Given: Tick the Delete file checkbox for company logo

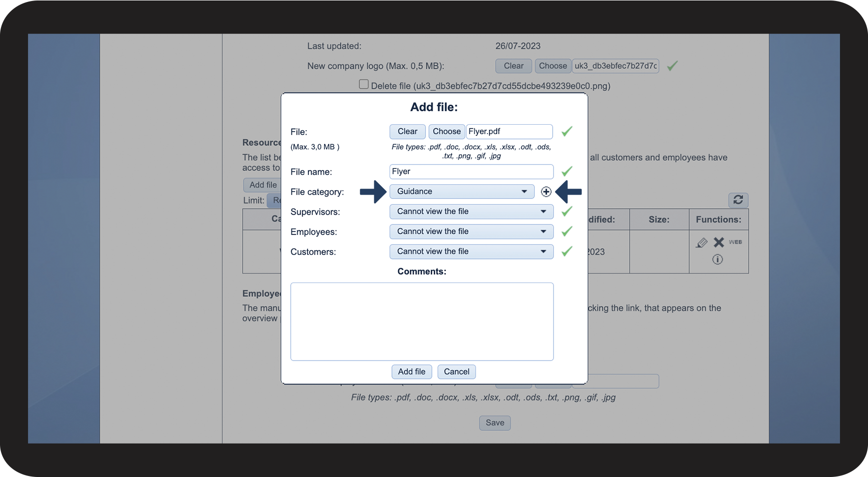Looking at the screenshot, I should (x=364, y=84).
